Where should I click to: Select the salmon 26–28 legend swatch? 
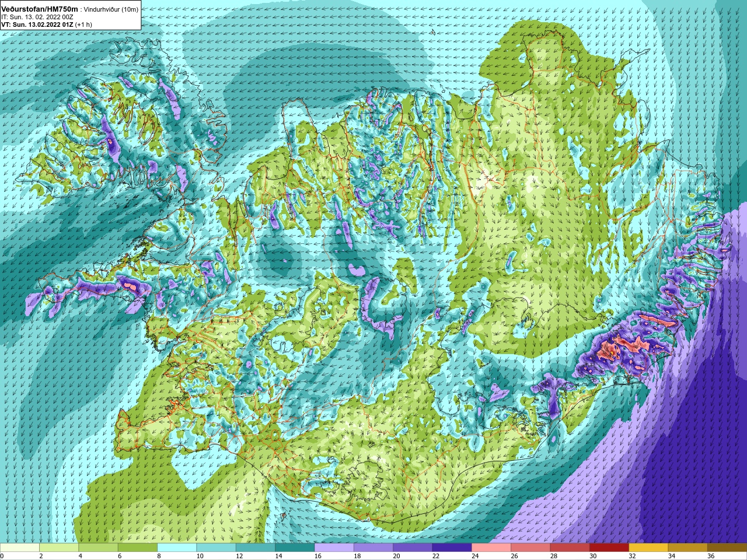[x=530, y=548]
